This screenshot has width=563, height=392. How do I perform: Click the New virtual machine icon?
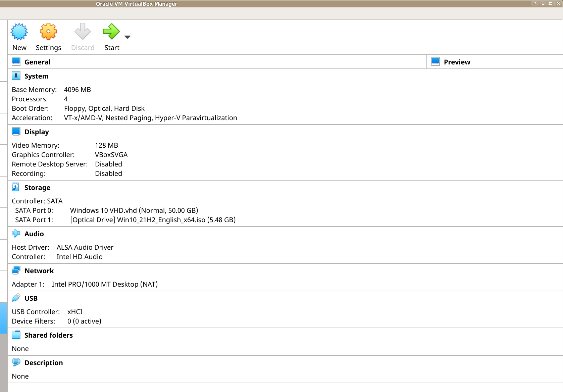click(19, 32)
